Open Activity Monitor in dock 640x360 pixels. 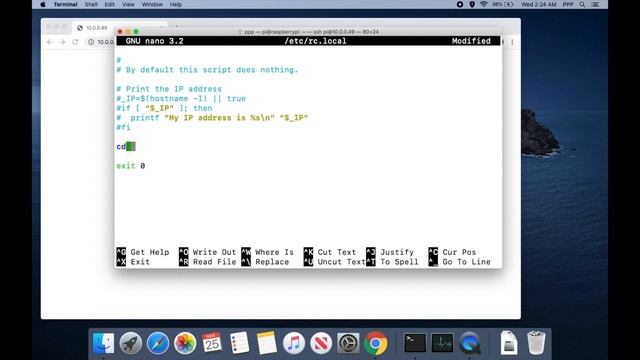(442, 343)
